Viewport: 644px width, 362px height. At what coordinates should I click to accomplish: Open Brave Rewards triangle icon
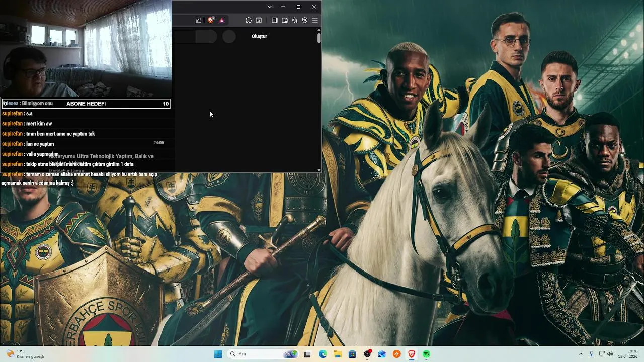pos(222,20)
